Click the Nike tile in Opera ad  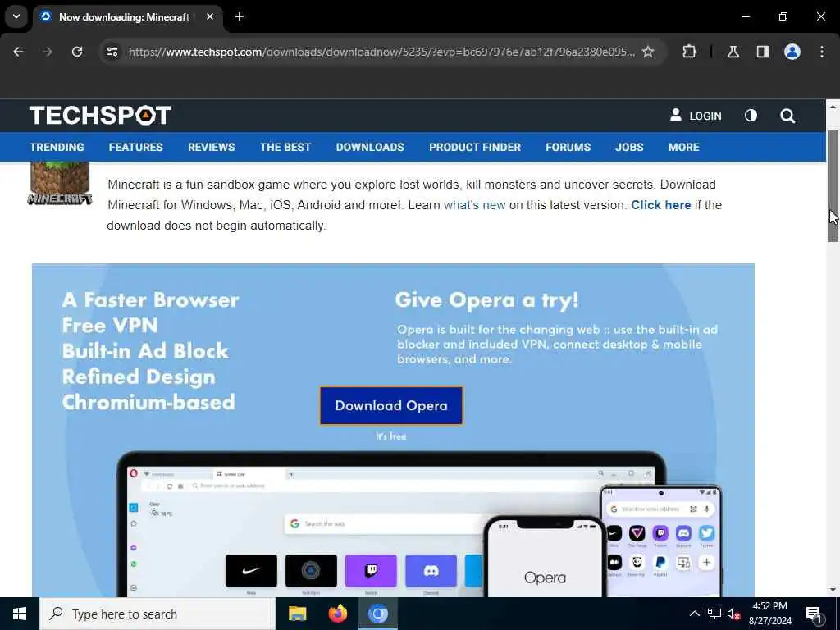[x=251, y=571]
